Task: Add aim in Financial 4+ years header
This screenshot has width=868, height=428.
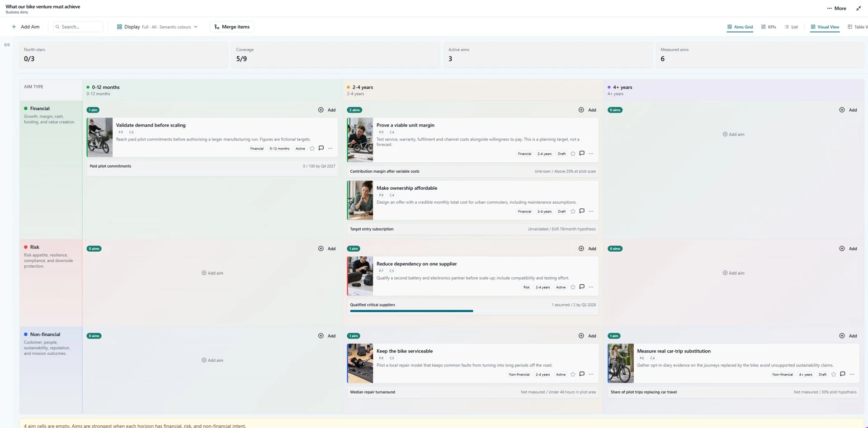Action: 848,110
